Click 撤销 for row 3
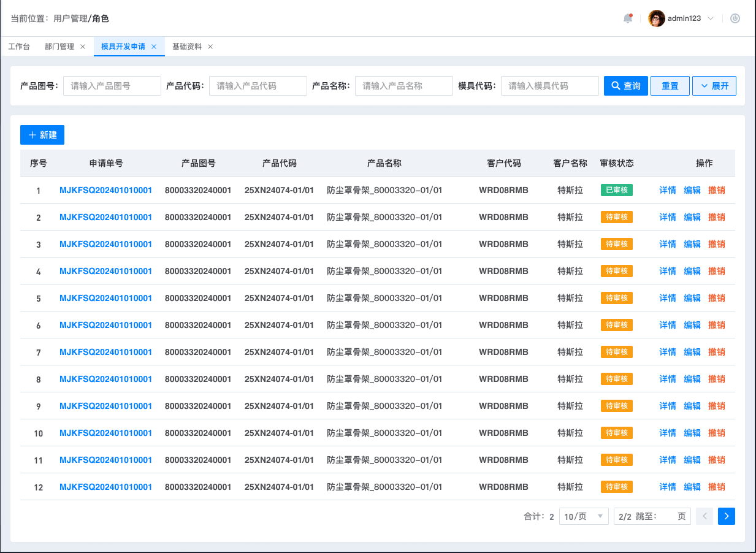 click(716, 244)
